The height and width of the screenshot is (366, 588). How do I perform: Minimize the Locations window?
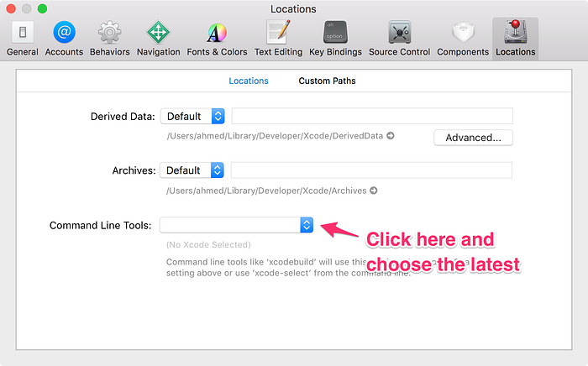point(27,8)
